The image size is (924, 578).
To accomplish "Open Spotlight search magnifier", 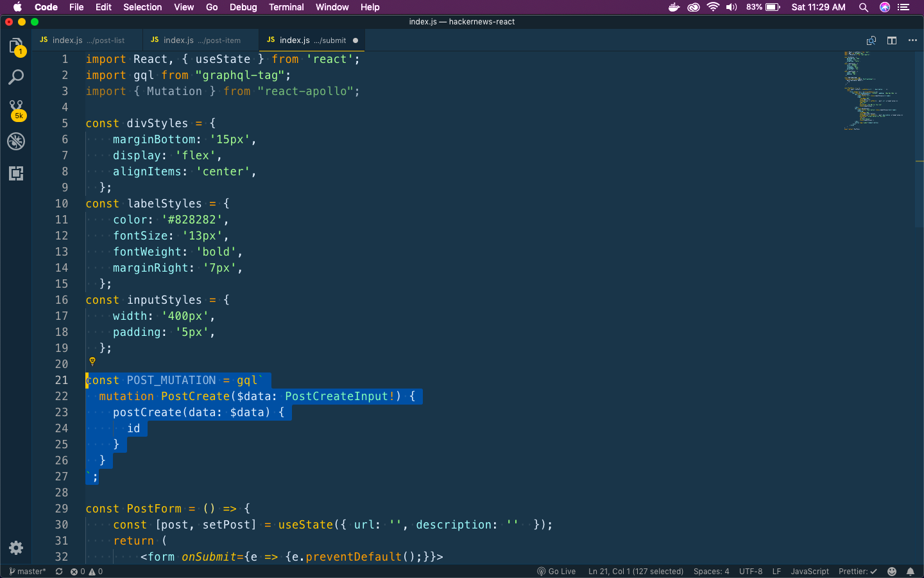I will [864, 7].
